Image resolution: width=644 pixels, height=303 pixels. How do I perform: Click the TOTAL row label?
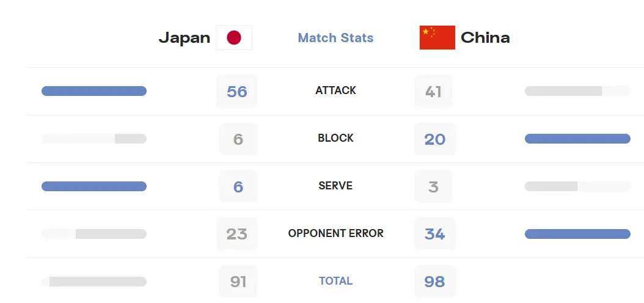click(x=335, y=281)
